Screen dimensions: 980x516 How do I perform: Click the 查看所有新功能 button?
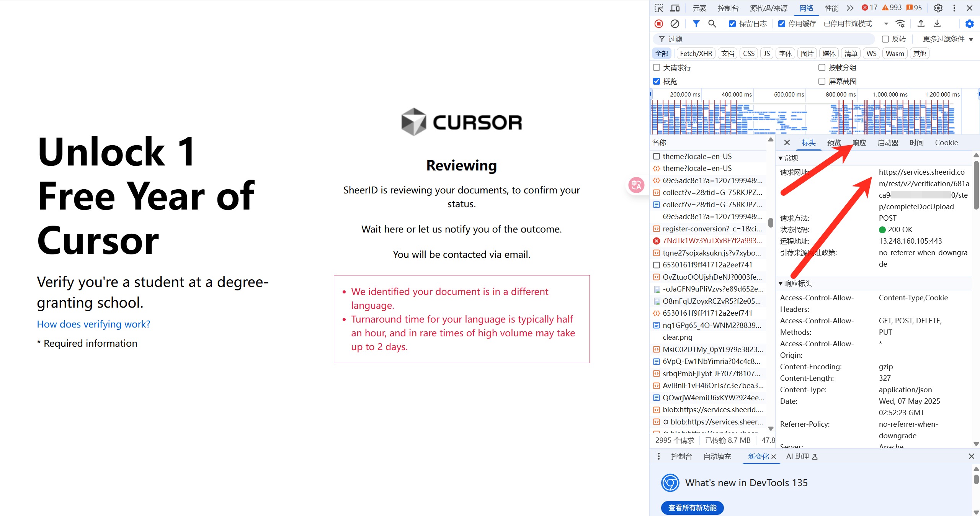[x=692, y=508]
